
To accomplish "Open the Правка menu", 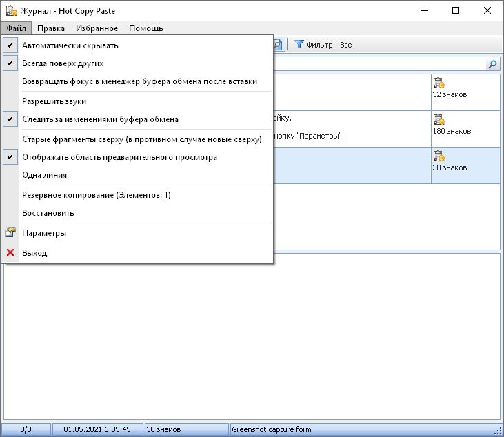I will 51,28.
